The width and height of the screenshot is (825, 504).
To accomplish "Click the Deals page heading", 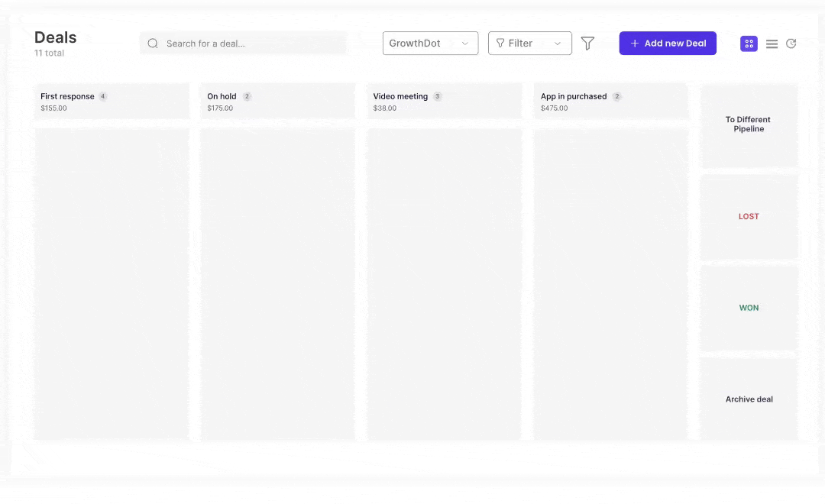I will click(x=54, y=37).
